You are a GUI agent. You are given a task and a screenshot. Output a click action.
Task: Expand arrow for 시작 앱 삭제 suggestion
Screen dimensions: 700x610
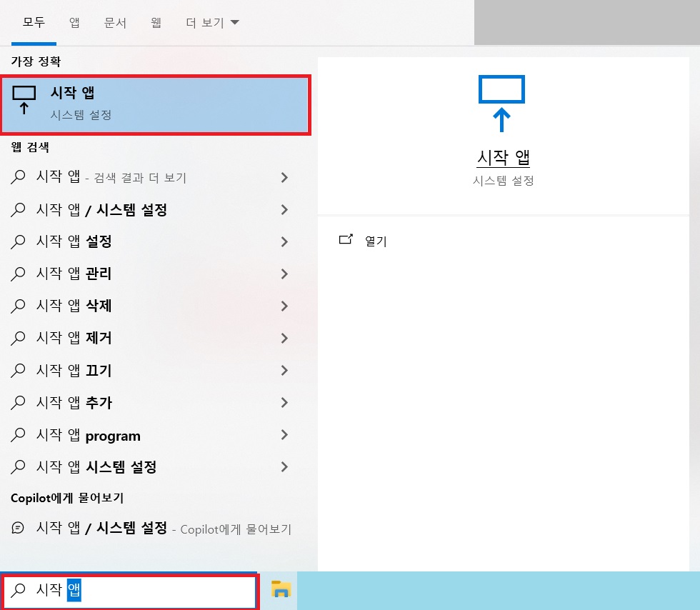point(284,306)
